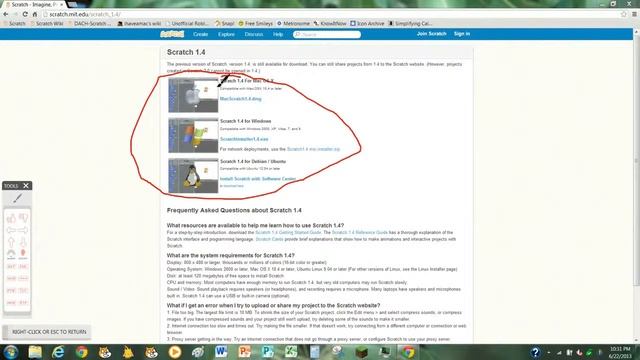640x360 pixels.
Task: Close the Tools panel with X
Action: [26, 186]
